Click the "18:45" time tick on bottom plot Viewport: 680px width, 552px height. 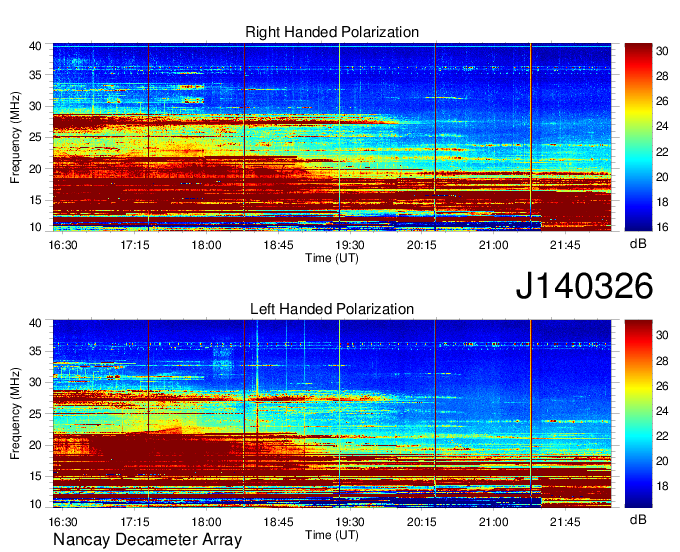coord(278,522)
